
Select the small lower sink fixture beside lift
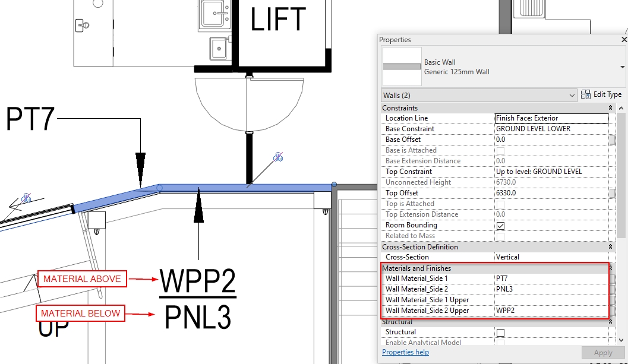219,49
